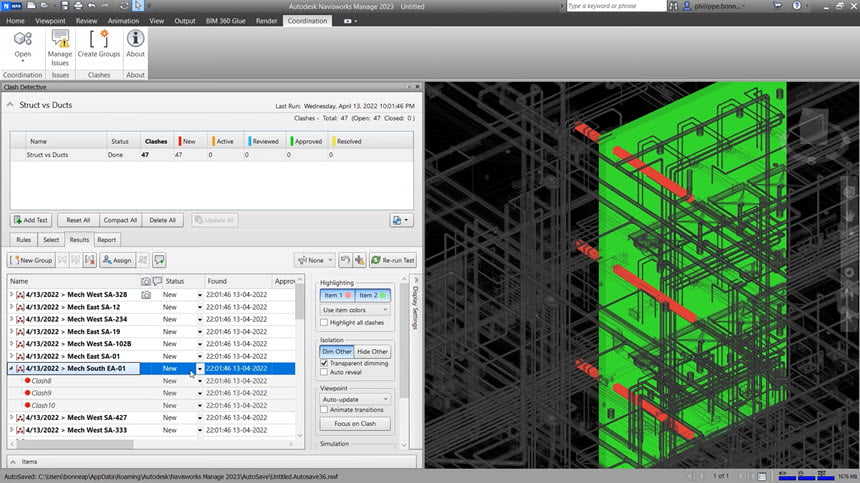Toggle Item 2 highlighting button
Image resolution: width=860 pixels, height=483 pixels.
click(x=372, y=295)
